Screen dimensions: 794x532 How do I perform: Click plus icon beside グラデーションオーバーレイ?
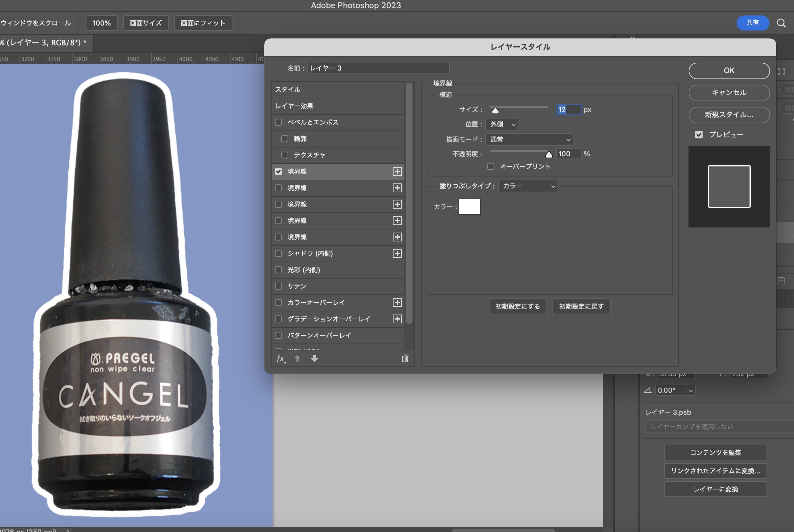coord(397,319)
